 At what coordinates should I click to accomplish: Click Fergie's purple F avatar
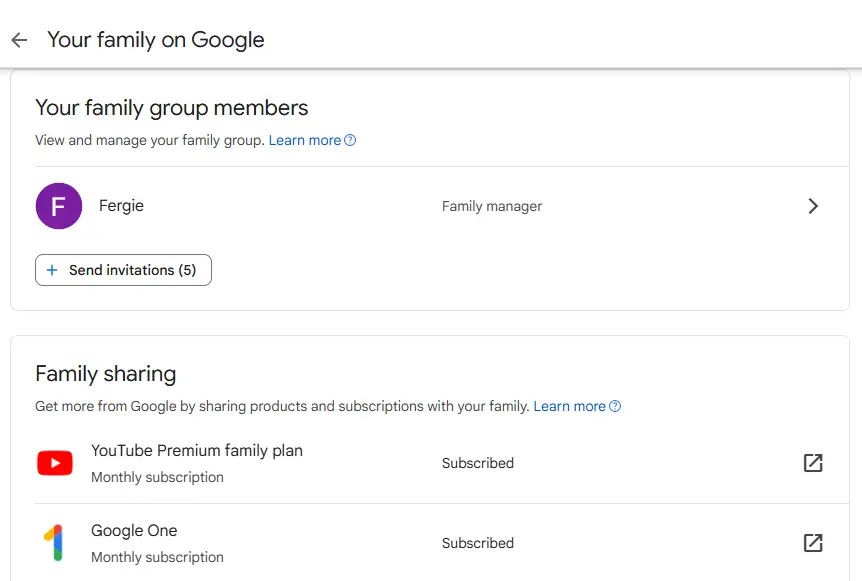pos(59,206)
